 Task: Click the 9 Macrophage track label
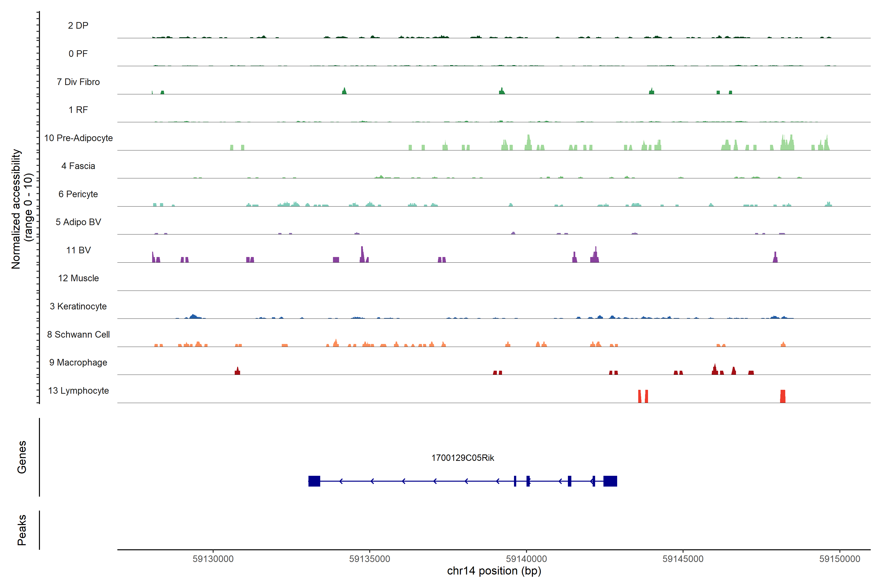click(78, 363)
